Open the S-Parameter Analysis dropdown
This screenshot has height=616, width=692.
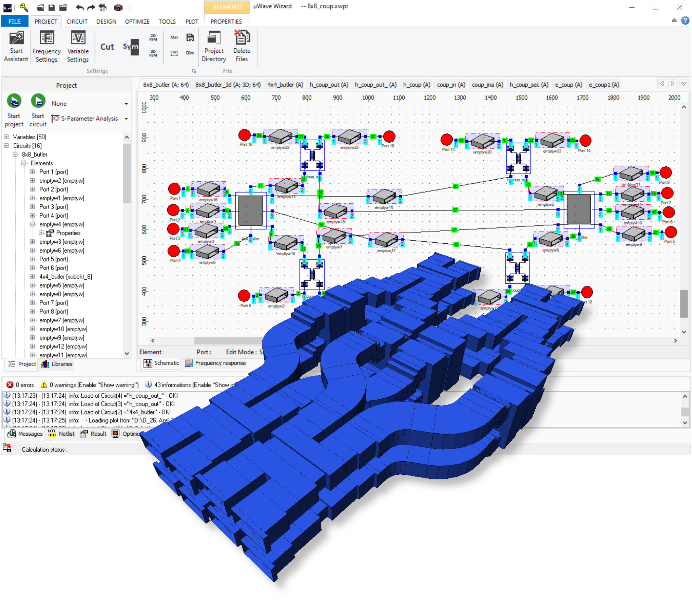click(x=126, y=119)
